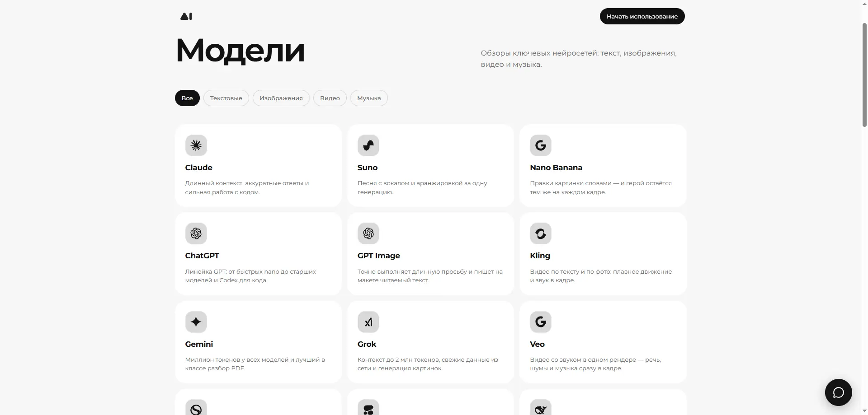Click the Claude starburst icon
Viewport: 868px width, 415px height.
(x=196, y=145)
